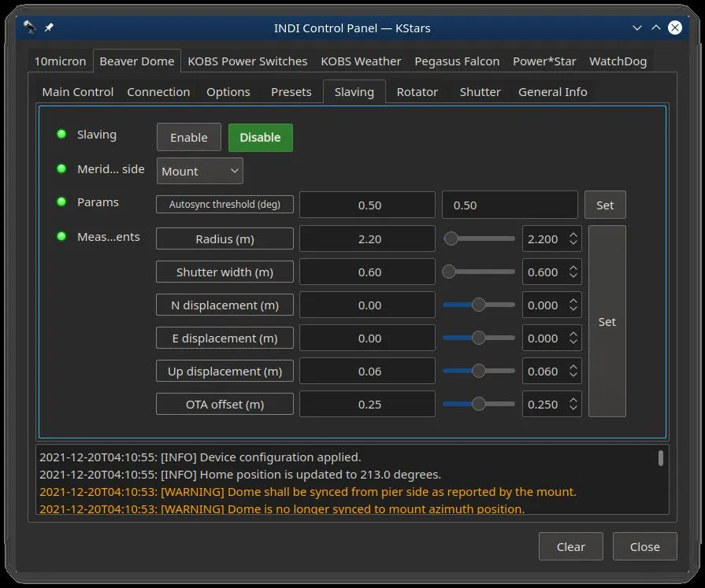Click the tall Set button for measurements
705x588 pixels.
607,321
